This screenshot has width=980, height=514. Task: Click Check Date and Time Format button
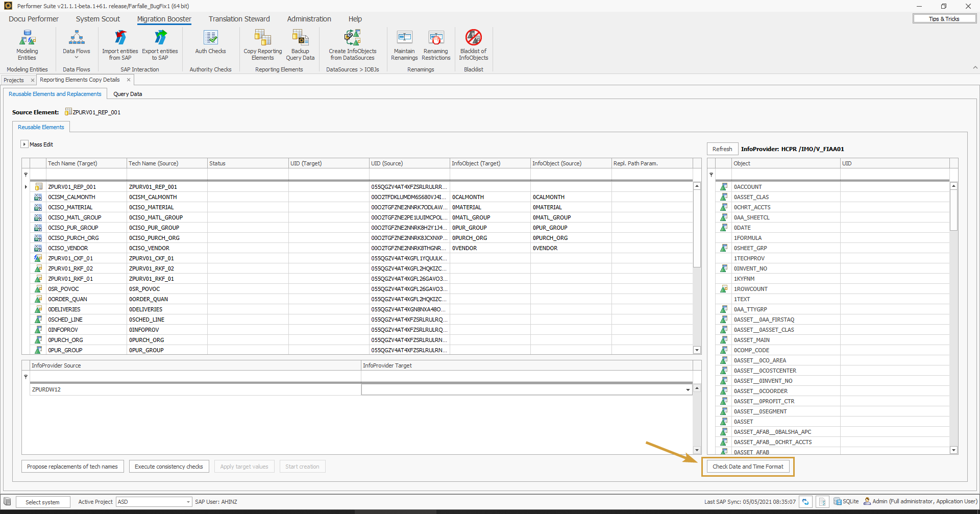pos(748,467)
